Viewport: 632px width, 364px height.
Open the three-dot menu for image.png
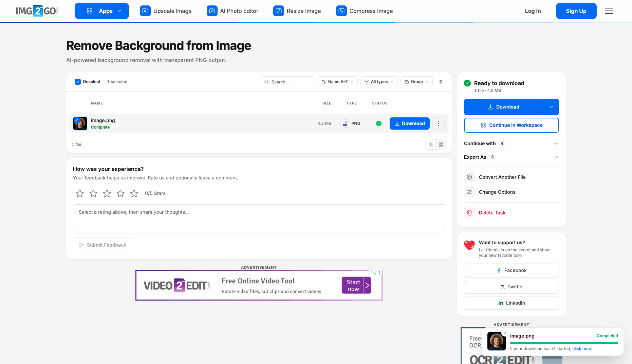coord(439,123)
